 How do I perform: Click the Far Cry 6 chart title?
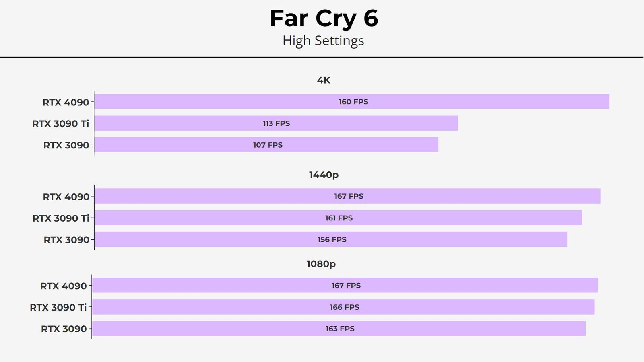[x=324, y=19]
